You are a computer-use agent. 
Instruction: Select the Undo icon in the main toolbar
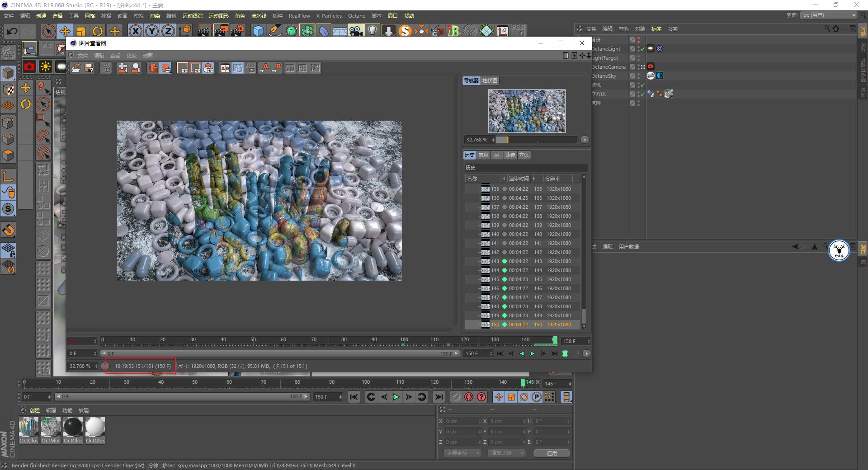(x=12, y=31)
